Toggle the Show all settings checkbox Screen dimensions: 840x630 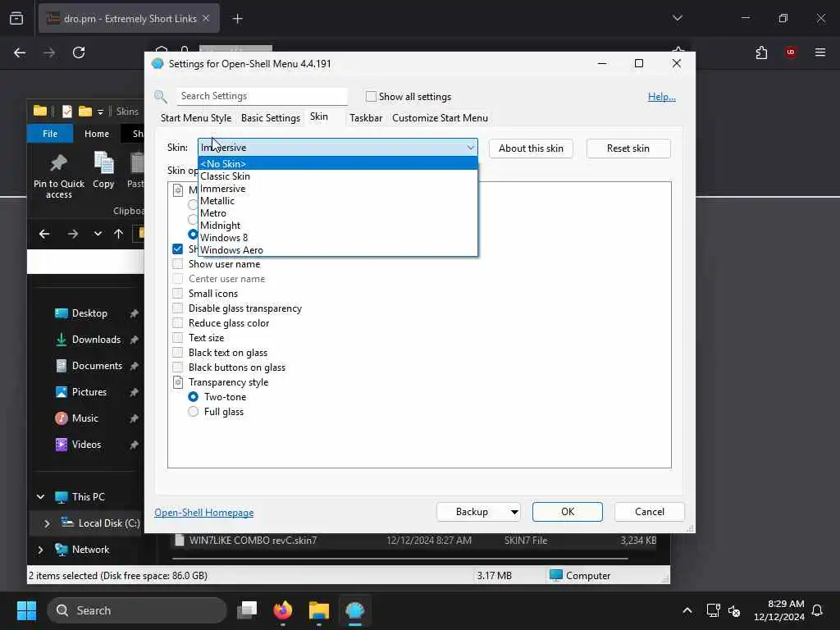pos(371,97)
